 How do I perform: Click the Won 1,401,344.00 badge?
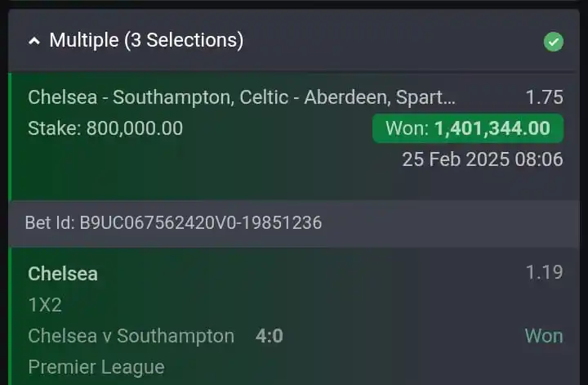click(x=468, y=128)
